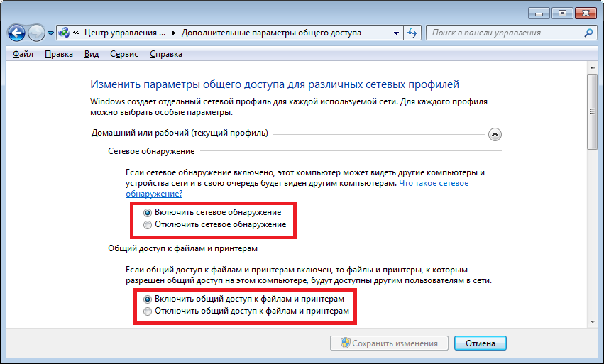Image resolution: width=604 pixels, height=364 pixels.
Task: Click the magnifier icon in the search box
Action: pyautogui.click(x=588, y=33)
